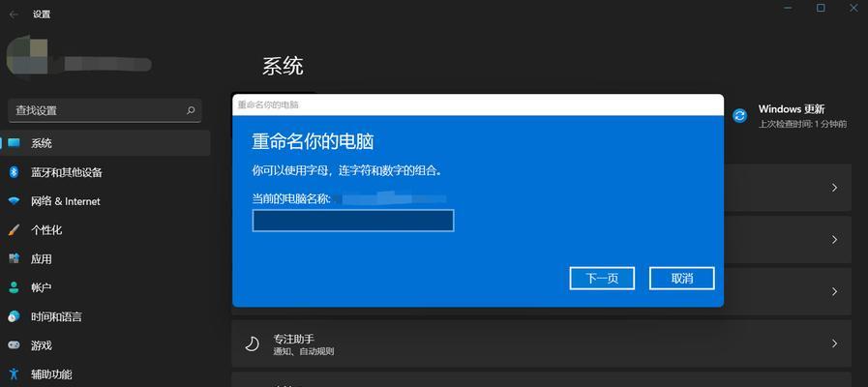Minimize the Settings window
The image size is (868, 387).
pos(789,7)
